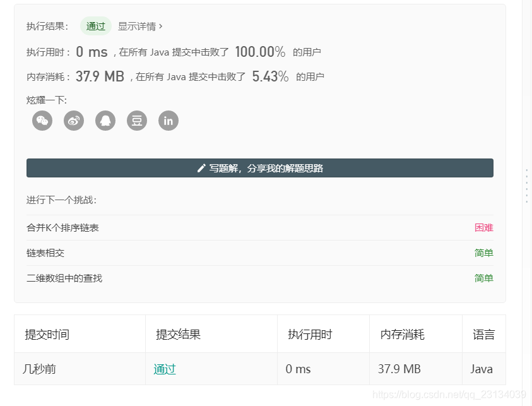Click the panel resize handle dots
The height and width of the screenshot is (406, 532).
tap(527, 186)
